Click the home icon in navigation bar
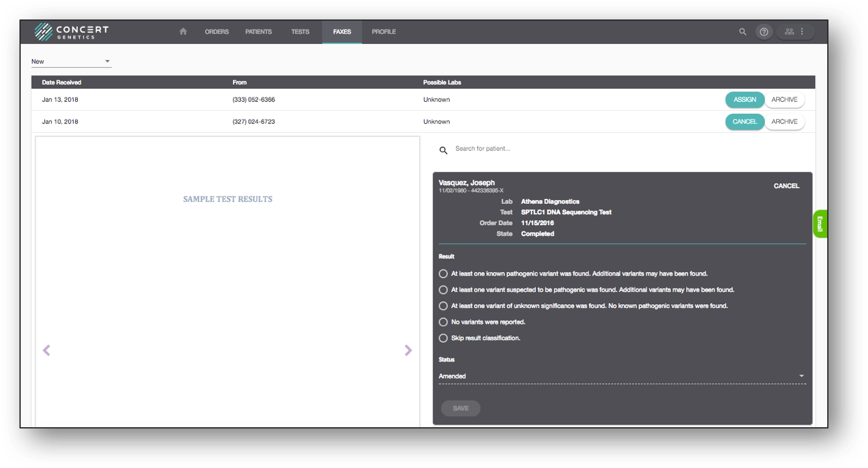The image size is (868, 468). pos(183,32)
